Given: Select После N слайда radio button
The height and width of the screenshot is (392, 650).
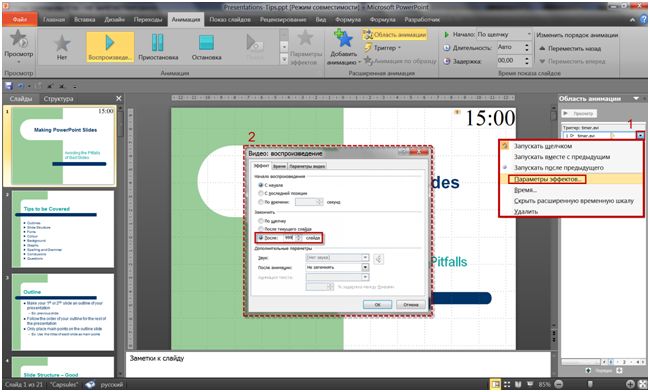Looking at the screenshot, I should click(x=261, y=238).
